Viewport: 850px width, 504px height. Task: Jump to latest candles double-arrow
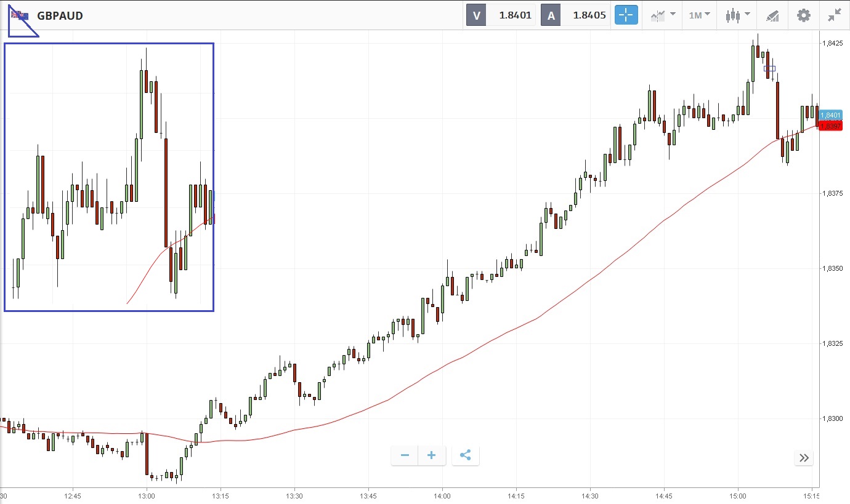click(x=804, y=457)
